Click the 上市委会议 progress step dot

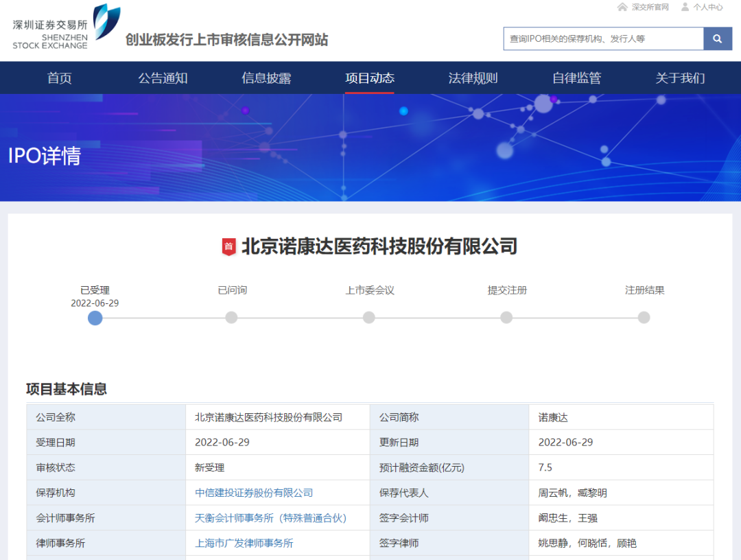point(369,318)
